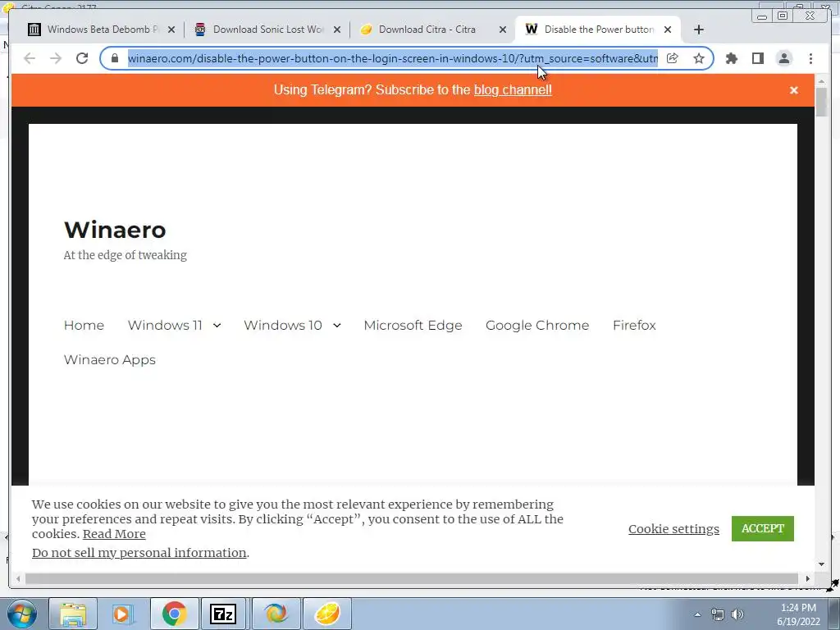Viewport: 840px width, 630px height.
Task: Open the network tray icon
Action: click(x=717, y=614)
